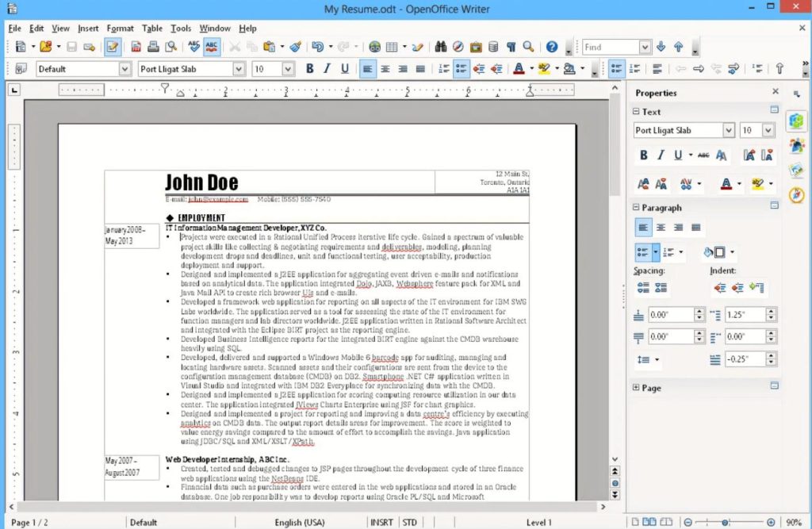
Task: Click the john@example.com email link
Action: 218,199
